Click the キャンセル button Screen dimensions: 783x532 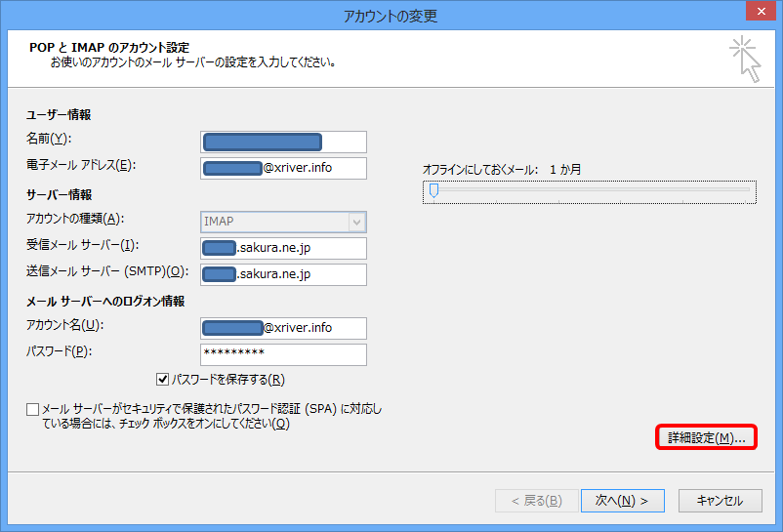tap(720, 501)
